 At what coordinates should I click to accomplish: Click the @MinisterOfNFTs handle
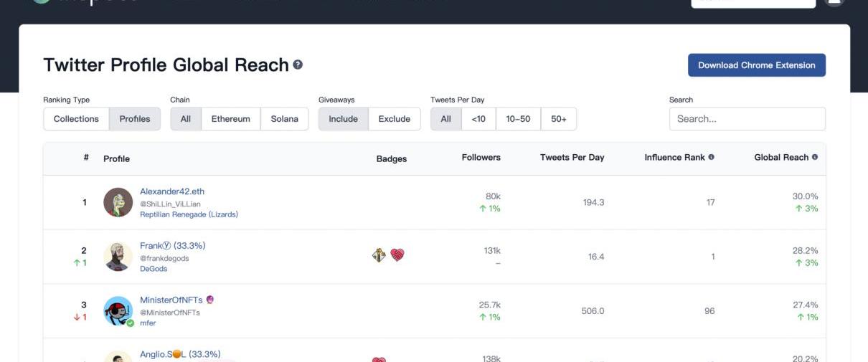tap(170, 313)
